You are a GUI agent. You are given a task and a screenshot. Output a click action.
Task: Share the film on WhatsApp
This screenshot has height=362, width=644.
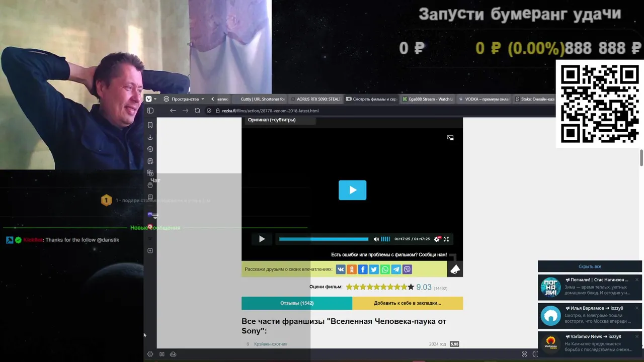[x=385, y=269]
